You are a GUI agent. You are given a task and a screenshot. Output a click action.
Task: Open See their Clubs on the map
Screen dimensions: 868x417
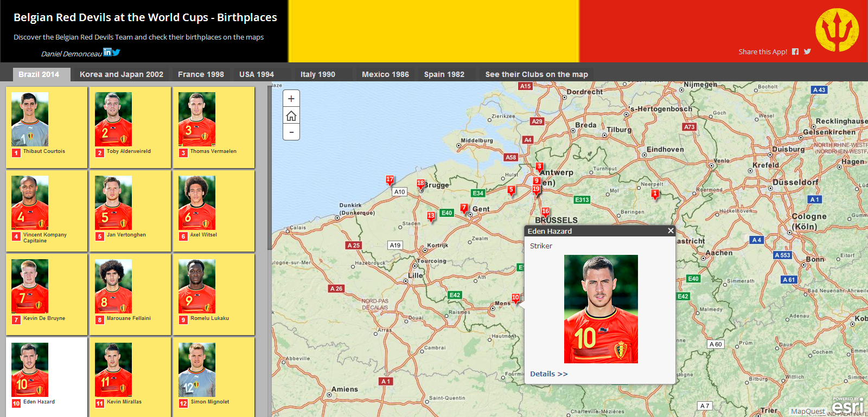point(537,74)
